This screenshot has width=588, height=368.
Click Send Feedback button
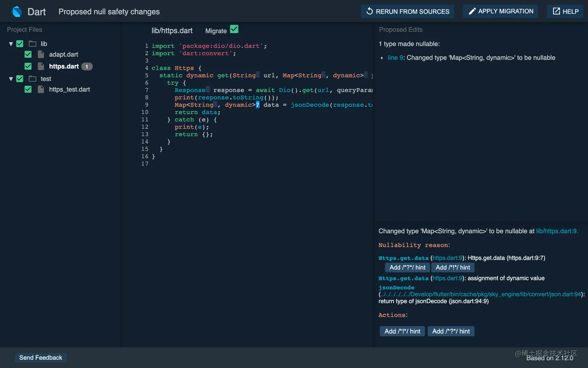tap(41, 357)
